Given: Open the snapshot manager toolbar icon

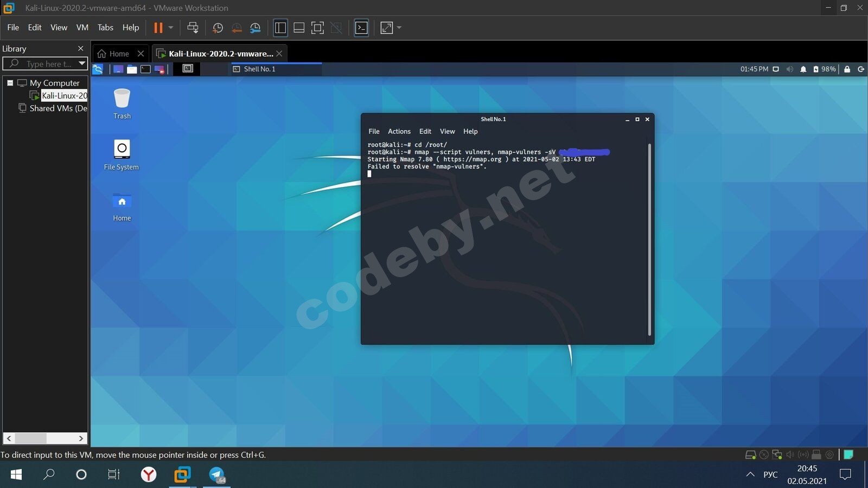Looking at the screenshot, I should [x=255, y=28].
